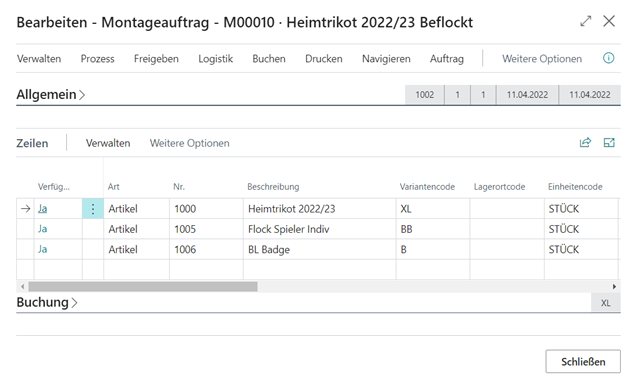The width and height of the screenshot is (637, 387).
Task: Open the Drucken menu
Action: pyautogui.click(x=324, y=59)
